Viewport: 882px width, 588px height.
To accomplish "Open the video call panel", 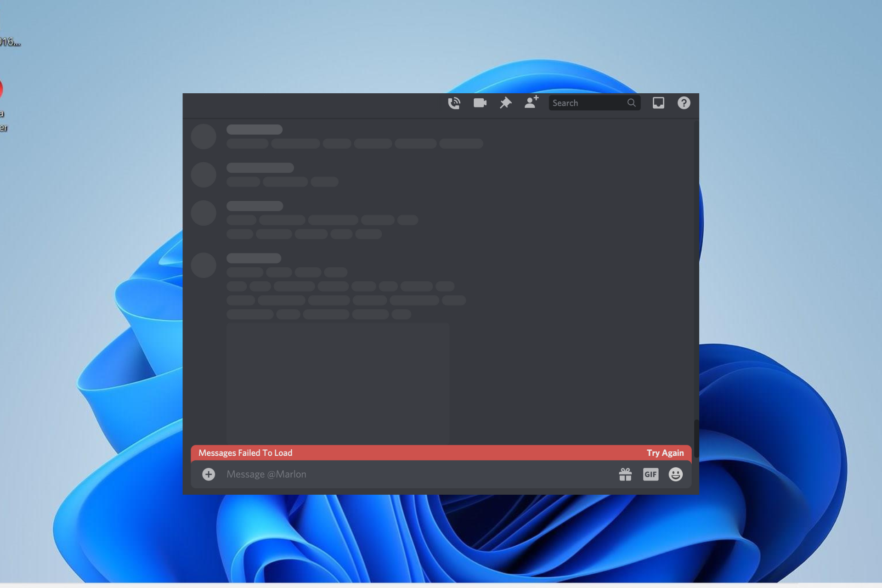I will (x=480, y=103).
